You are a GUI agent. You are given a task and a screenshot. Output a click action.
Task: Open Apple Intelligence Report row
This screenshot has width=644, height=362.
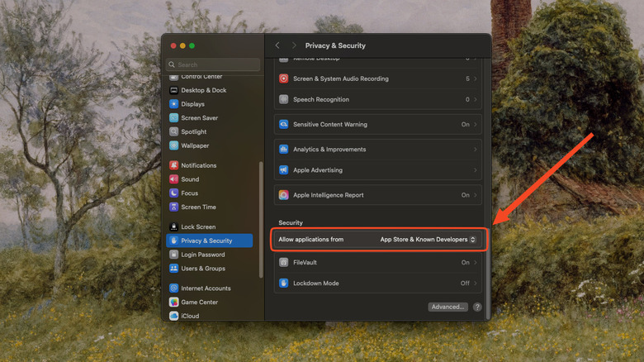point(378,195)
